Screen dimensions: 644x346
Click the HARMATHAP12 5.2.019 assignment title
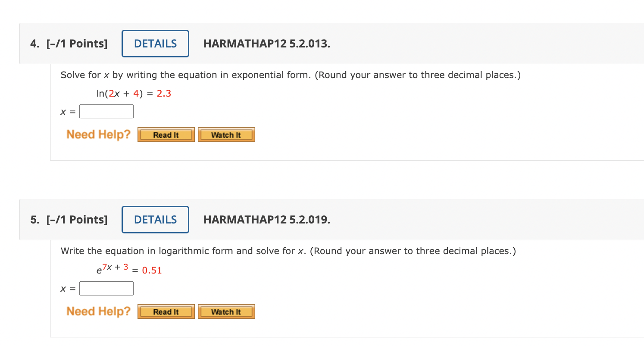[267, 220]
